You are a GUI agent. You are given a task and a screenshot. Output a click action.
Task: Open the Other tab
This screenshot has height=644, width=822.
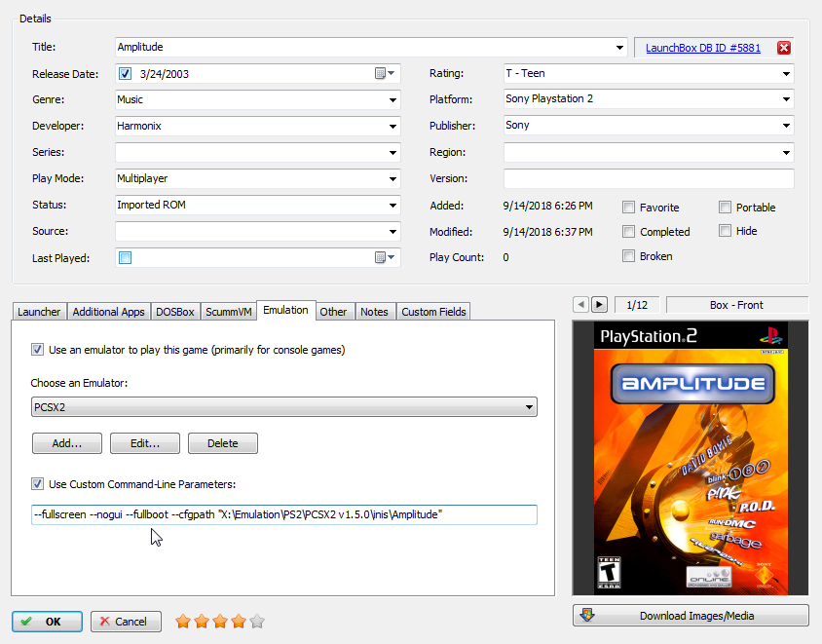click(333, 312)
